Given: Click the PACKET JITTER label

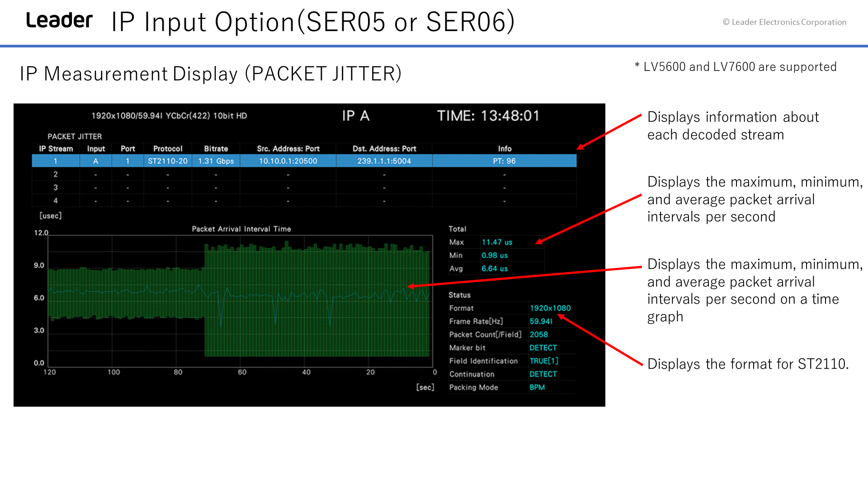Looking at the screenshot, I should 75,136.
